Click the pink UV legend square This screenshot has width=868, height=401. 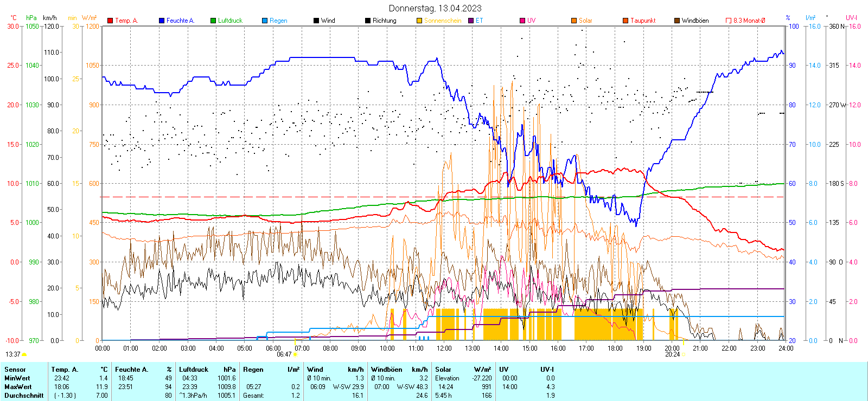coord(522,21)
